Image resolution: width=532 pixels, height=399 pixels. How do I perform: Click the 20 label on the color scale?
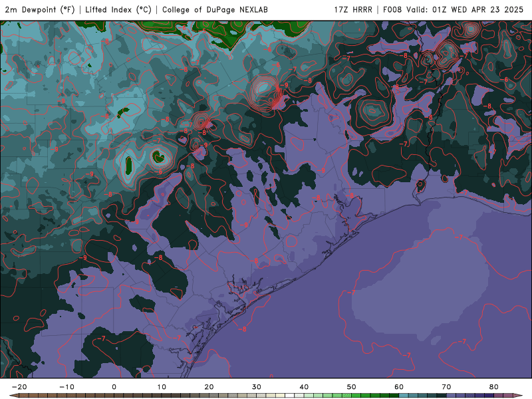point(209,387)
